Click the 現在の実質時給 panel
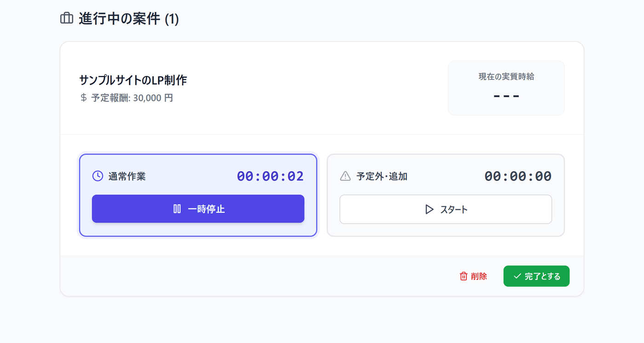The width and height of the screenshot is (644, 343). 506,88
